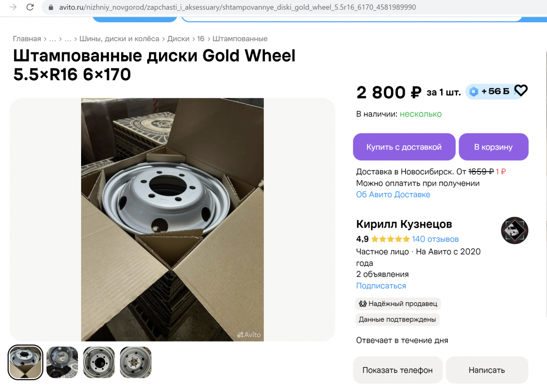Click В корзину button
This screenshot has height=392, width=547.
point(494,147)
